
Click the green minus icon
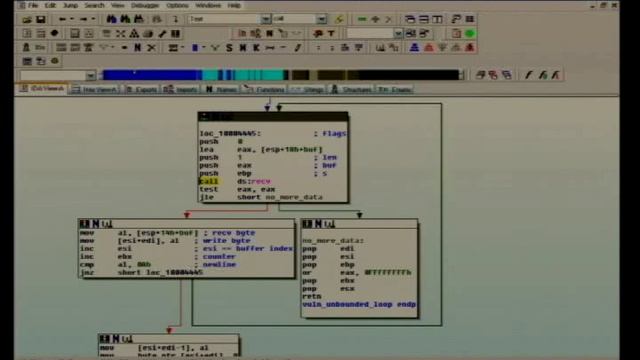coord(362,19)
